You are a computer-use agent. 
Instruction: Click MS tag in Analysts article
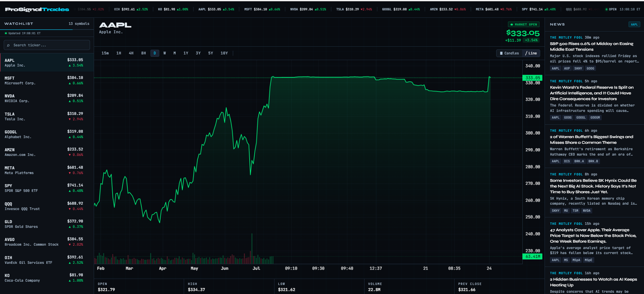[566, 260]
